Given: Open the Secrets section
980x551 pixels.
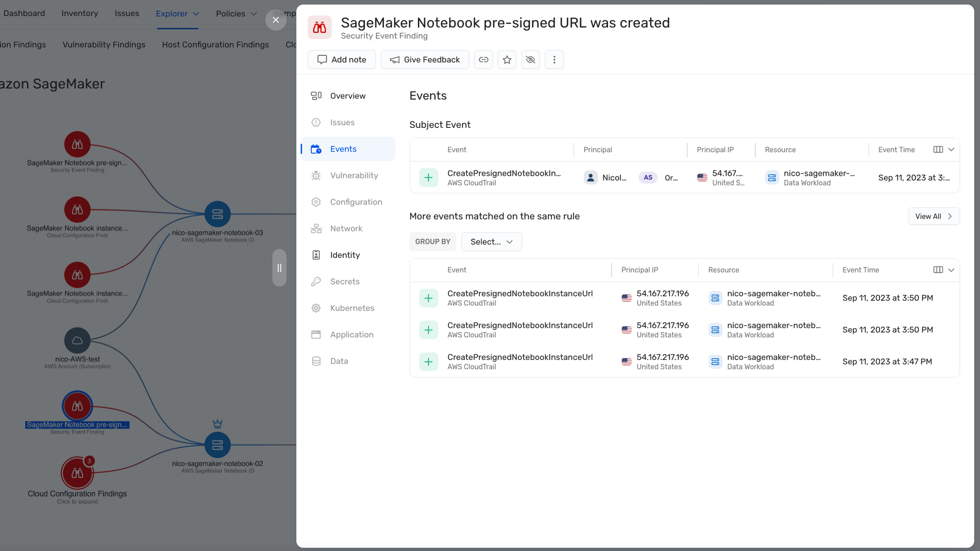Looking at the screenshot, I should (x=348, y=282).
